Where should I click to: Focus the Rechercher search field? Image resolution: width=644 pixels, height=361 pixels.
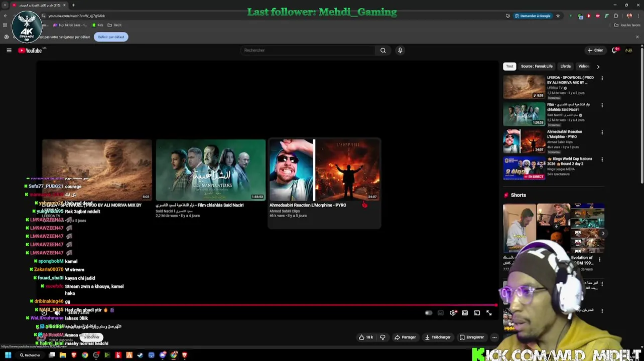pyautogui.click(x=307, y=50)
